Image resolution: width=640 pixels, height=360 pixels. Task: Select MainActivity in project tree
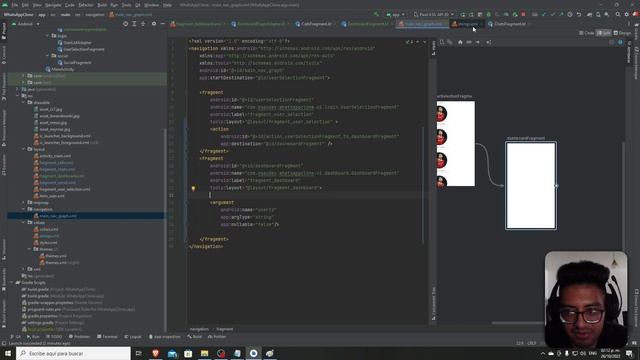(x=62, y=69)
